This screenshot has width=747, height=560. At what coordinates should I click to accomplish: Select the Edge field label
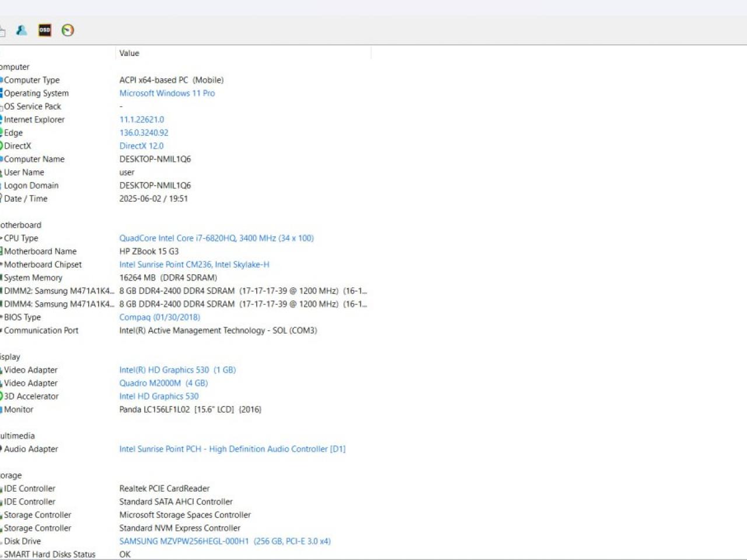point(13,133)
